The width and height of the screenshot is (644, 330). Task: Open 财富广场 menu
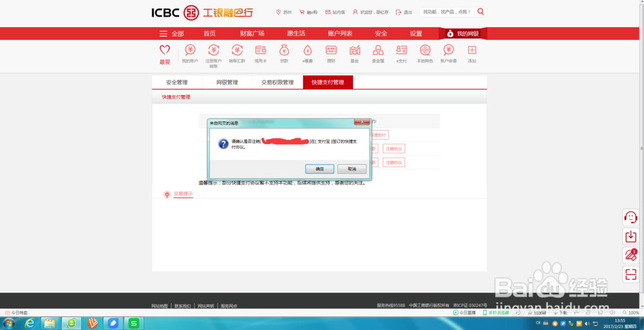click(x=252, y=33)
